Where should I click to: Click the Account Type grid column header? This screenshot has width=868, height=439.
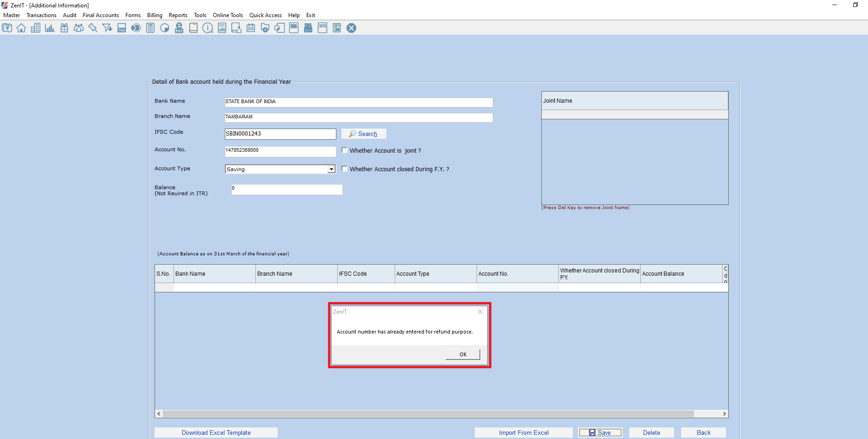436,274
